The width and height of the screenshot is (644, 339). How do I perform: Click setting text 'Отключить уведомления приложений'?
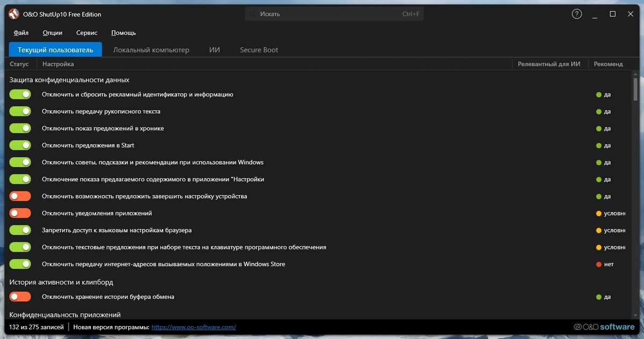coord(97,213)
